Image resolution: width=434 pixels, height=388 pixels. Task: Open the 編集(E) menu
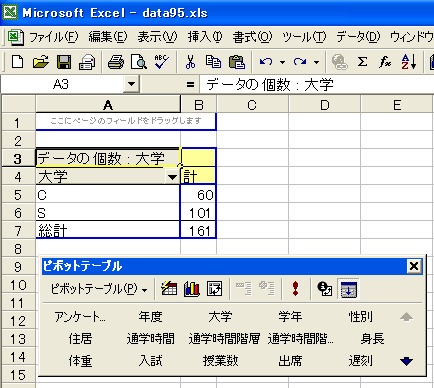[108, 37]
